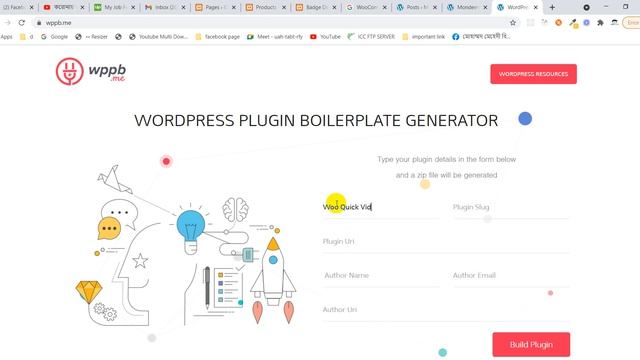Open the facebook page bookmark folder
Viewport: 640px width, 360px height.
(218, 37)
